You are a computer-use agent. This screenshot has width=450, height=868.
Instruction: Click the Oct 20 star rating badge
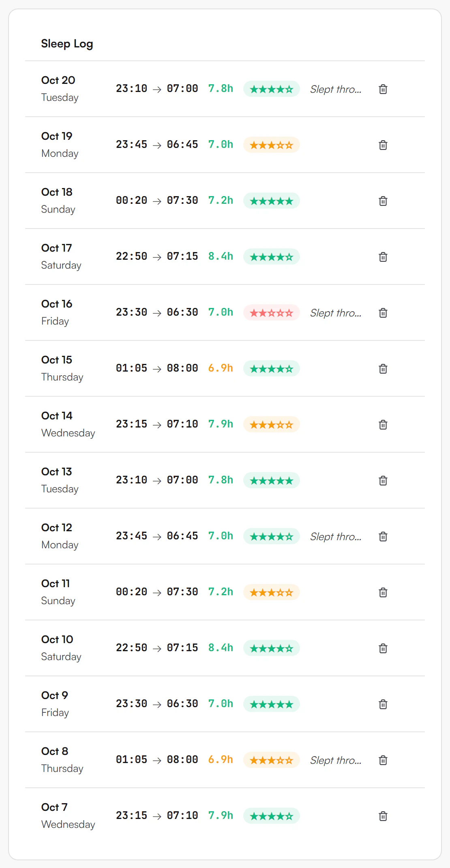tap(272, 89)
